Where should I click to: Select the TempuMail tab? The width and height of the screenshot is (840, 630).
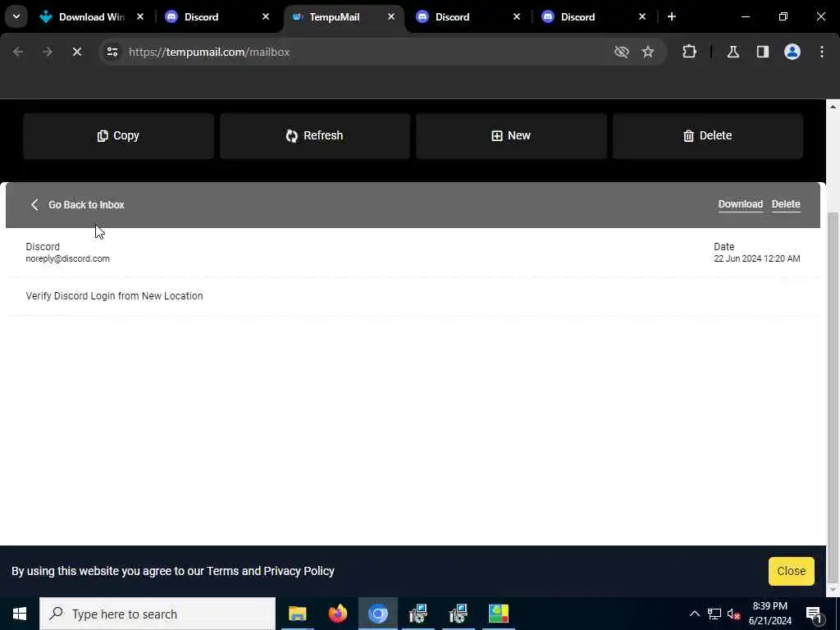343,17
